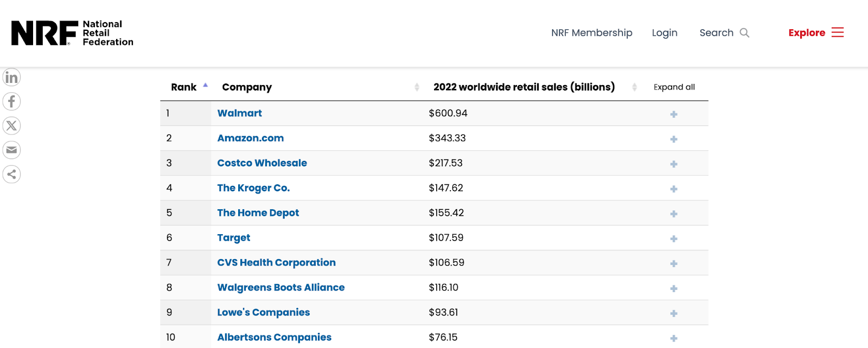Expand the Albertsons Companies row details

click(x=674, y=339)
